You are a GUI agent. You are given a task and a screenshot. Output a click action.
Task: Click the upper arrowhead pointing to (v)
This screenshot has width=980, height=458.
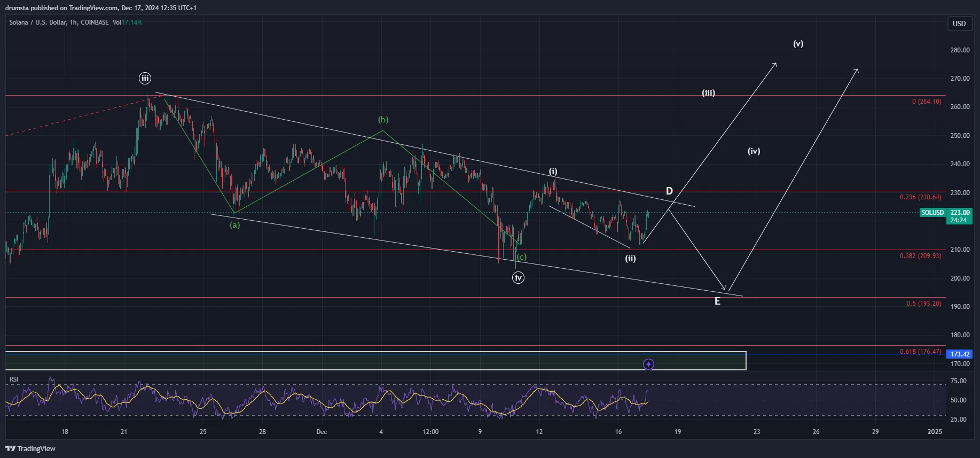[x=774, y=65]
